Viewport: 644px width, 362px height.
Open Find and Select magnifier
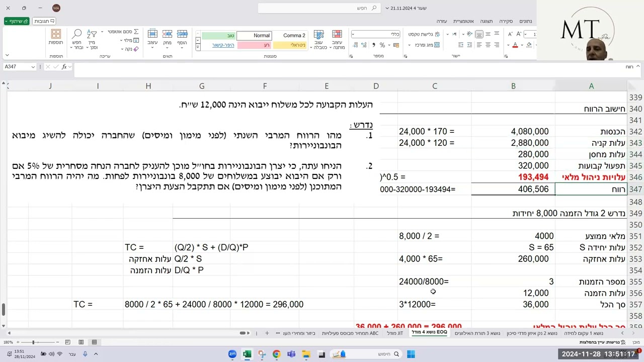pyautogui.click(x=77, y=38)
